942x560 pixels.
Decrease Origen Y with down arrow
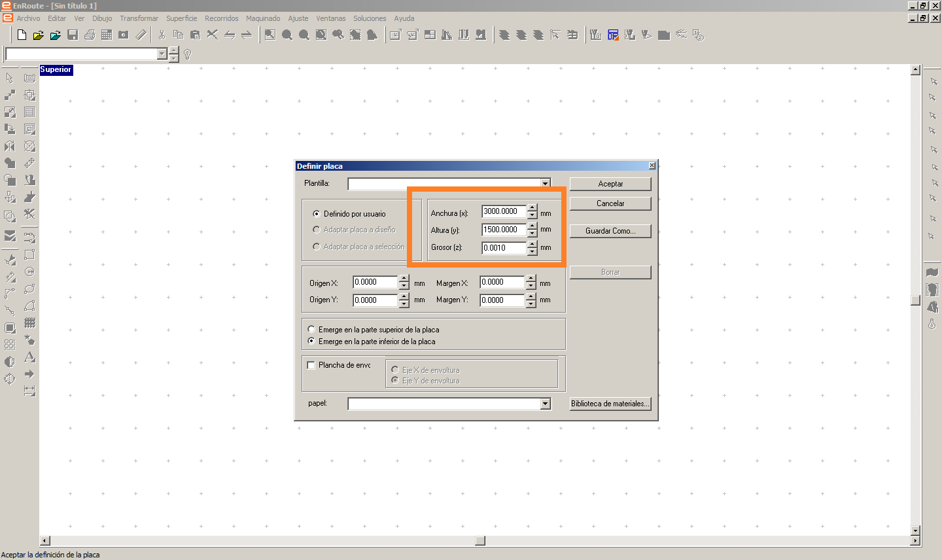click(404, 304)
